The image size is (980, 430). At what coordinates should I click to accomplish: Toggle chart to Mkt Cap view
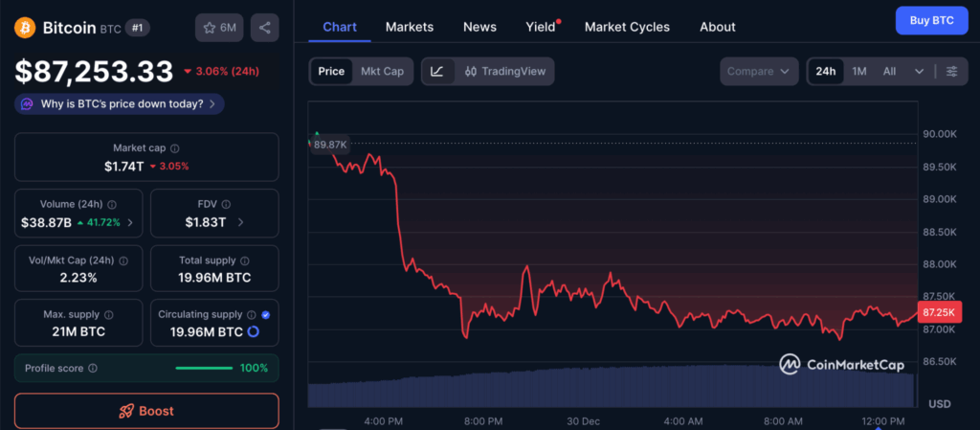click(x=382, y=71)
